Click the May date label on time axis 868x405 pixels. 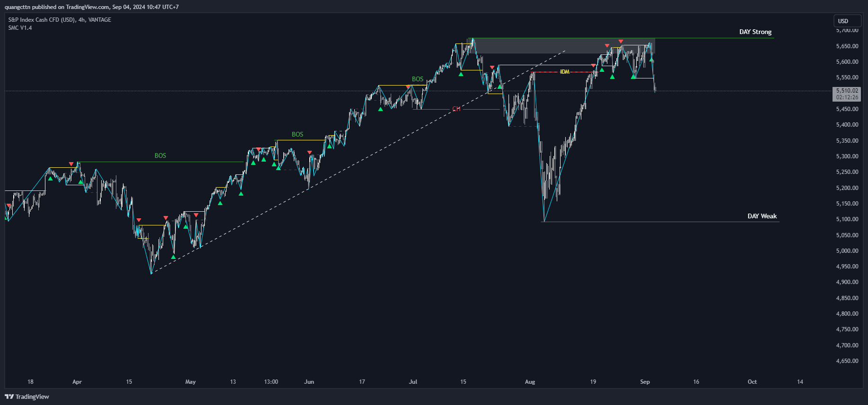[x=191, y=382]
